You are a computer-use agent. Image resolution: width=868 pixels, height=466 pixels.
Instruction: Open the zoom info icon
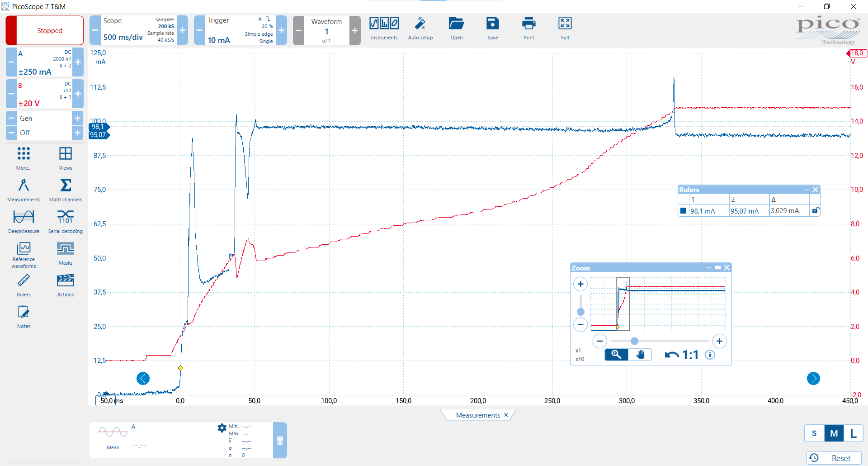point(710,355)
